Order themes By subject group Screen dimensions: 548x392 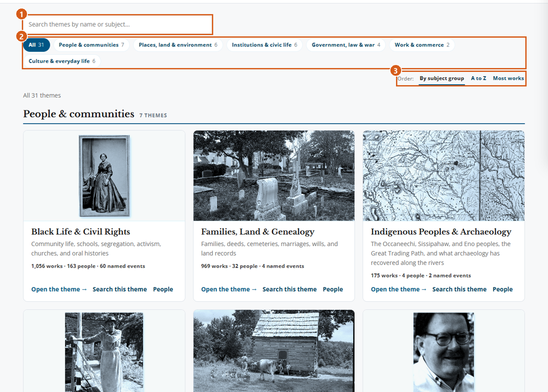point(442,78)
